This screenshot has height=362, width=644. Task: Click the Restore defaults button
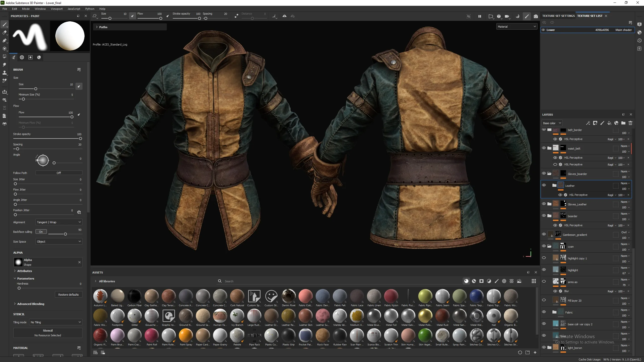click(x=68, y=295)
